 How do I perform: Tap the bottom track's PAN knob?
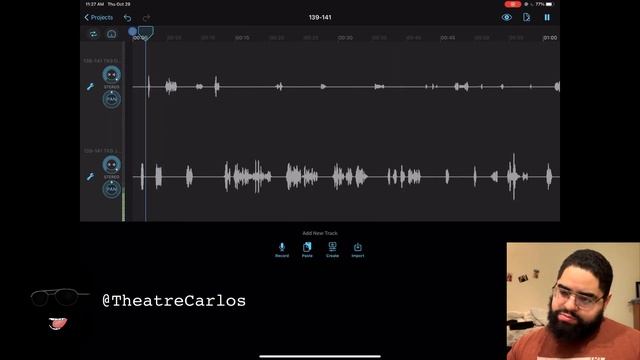click(x=111, y=189)
